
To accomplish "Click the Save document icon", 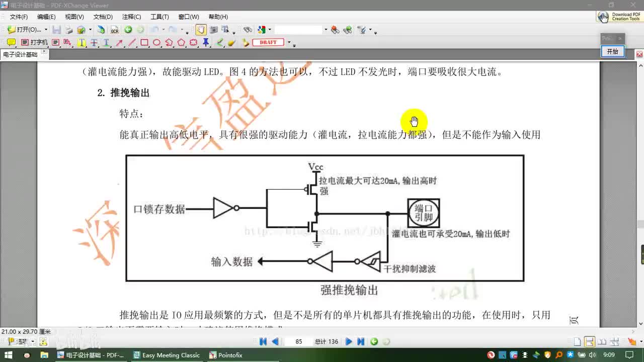I will 57,30.
